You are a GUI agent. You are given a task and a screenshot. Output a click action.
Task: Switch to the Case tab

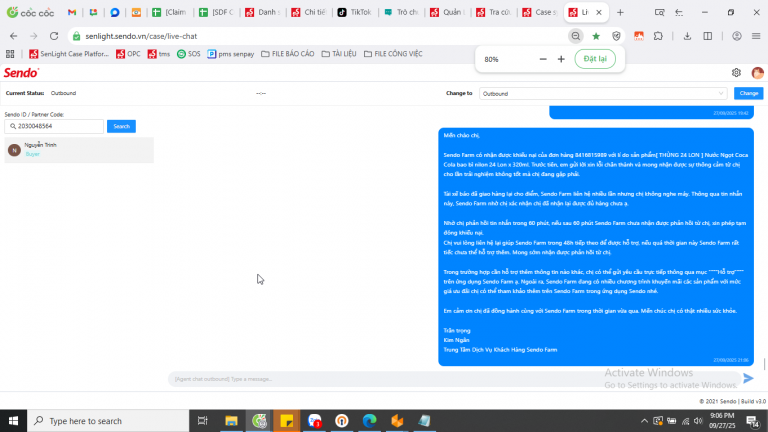tap(539, 12)
